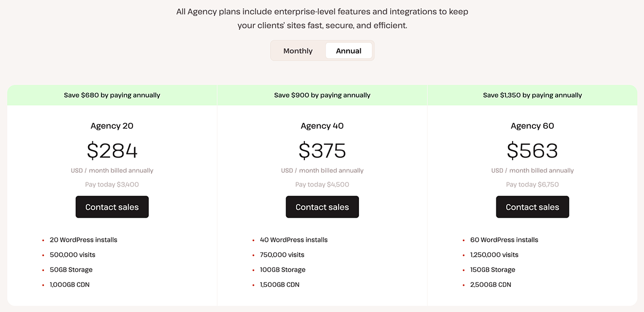Click the Agency 40 plan title

pos(322,126)
